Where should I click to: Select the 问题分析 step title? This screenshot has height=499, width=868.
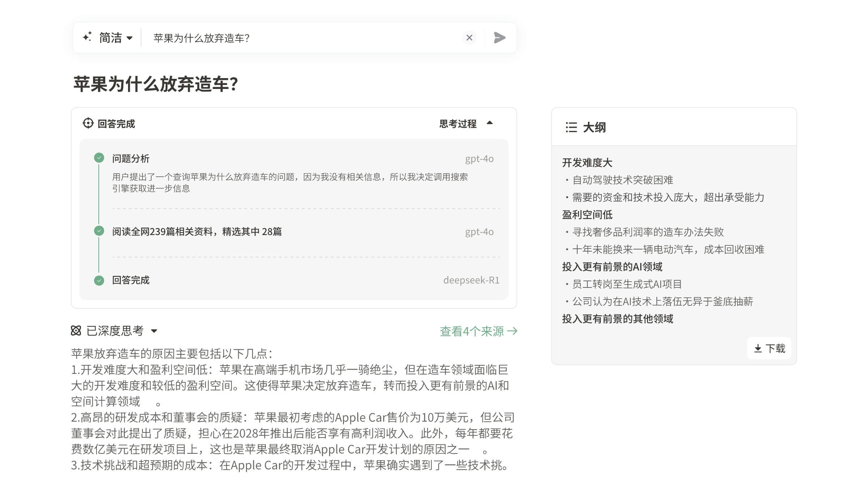[x=131, y=158]
